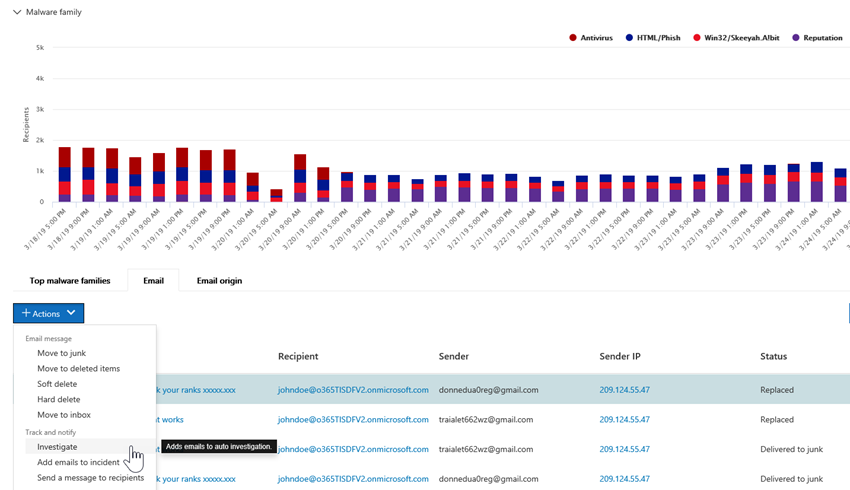This screenshot has width=850, height=490.
Task: Switch to the Email origin tab
Action: (219, 281)
